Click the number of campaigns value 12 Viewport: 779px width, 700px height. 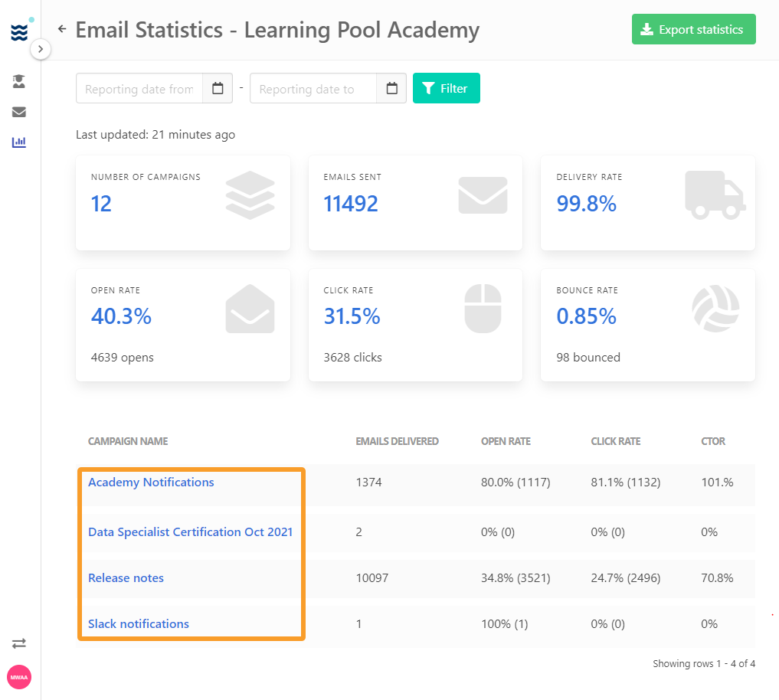click(101, 204)
